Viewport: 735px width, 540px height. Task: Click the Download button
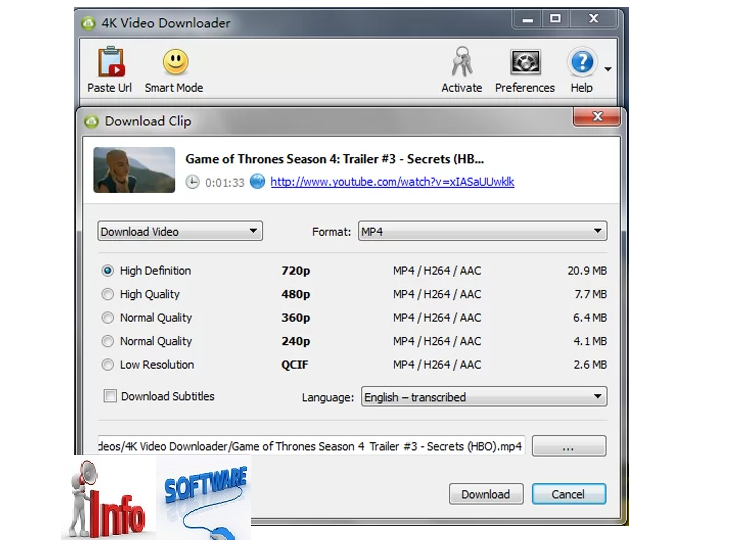pos(486,494)
